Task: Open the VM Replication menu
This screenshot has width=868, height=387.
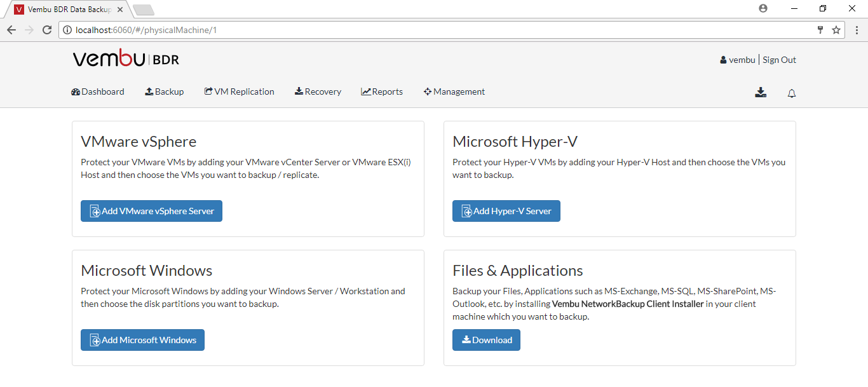Action: click(x=240, y=92)
